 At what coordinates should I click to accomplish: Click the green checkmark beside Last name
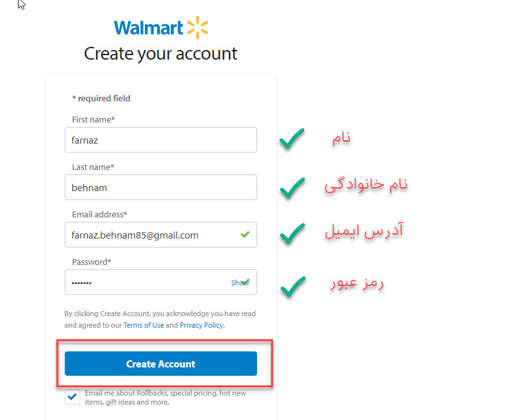pyautogui.click(x=292, y=188)
